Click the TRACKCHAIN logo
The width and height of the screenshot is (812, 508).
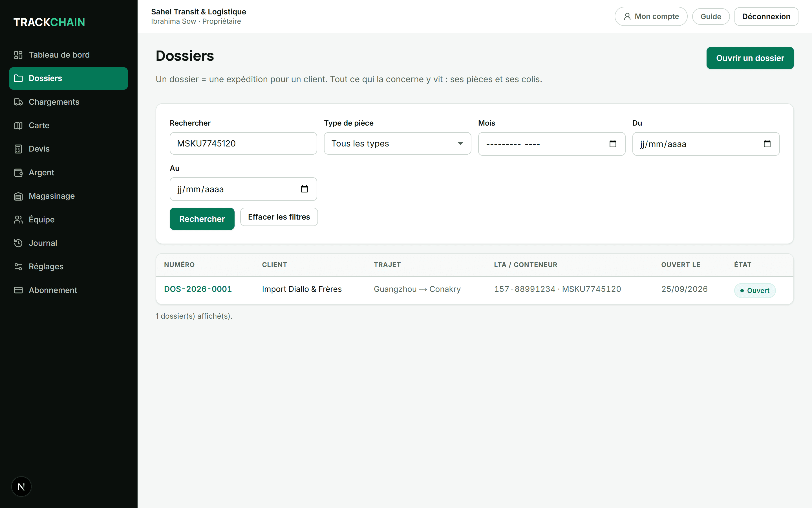[49, 22]
